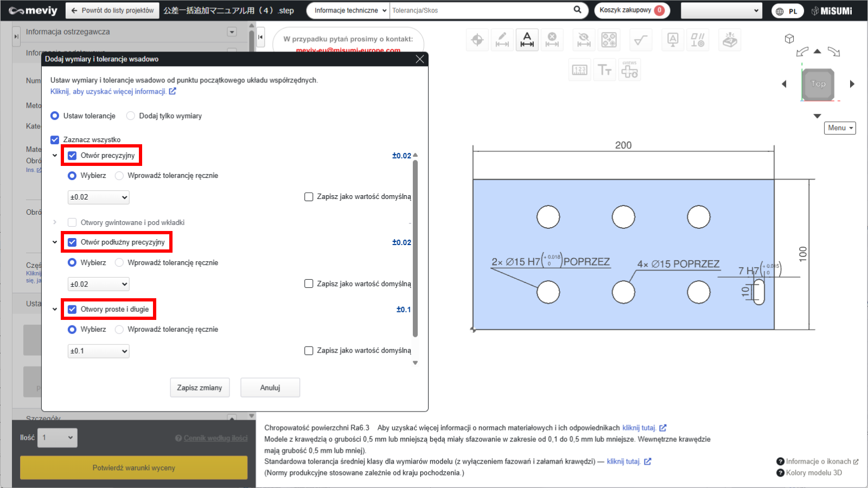Click the delete dimension icon

tap(552, 40)
